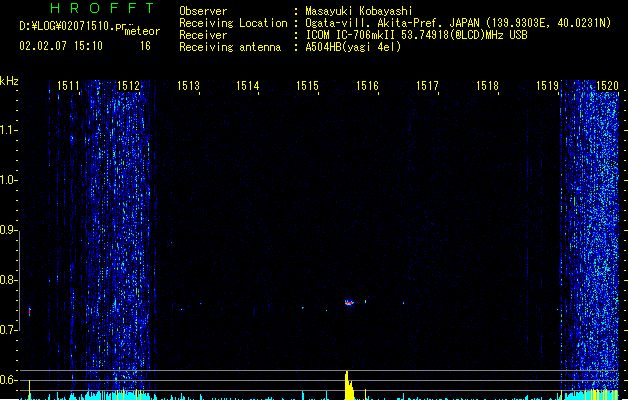Screen dimensions: 629x400
Task: Click the bright meteor echo near 1516
Action: (349, 303)
